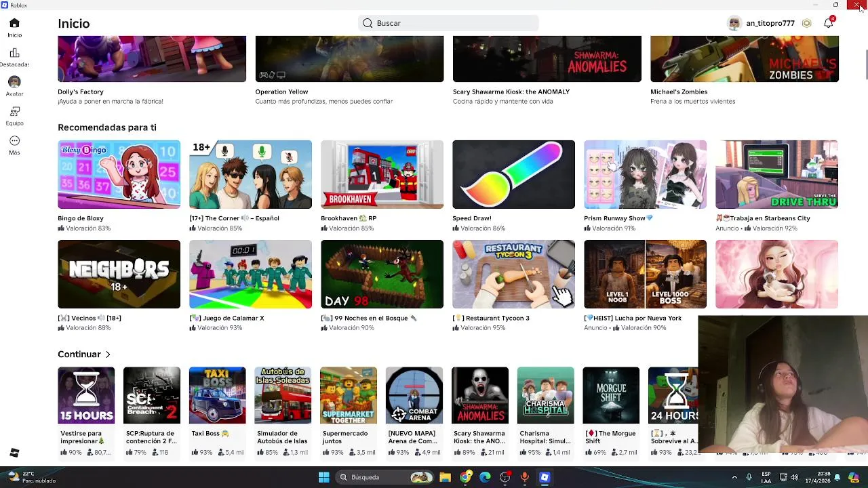Continue The Morgue Shift game
Screen dimensions: 868x488
pos(611,395)
